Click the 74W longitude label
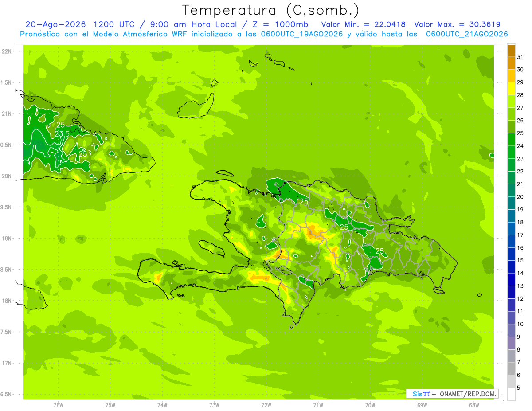 point(162,405)
